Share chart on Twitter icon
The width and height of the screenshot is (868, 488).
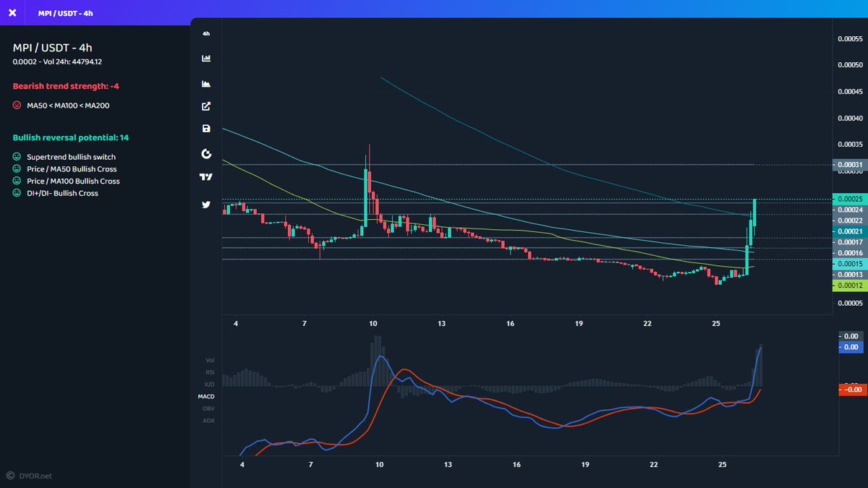pyautogui.click(x=206, y=205)
